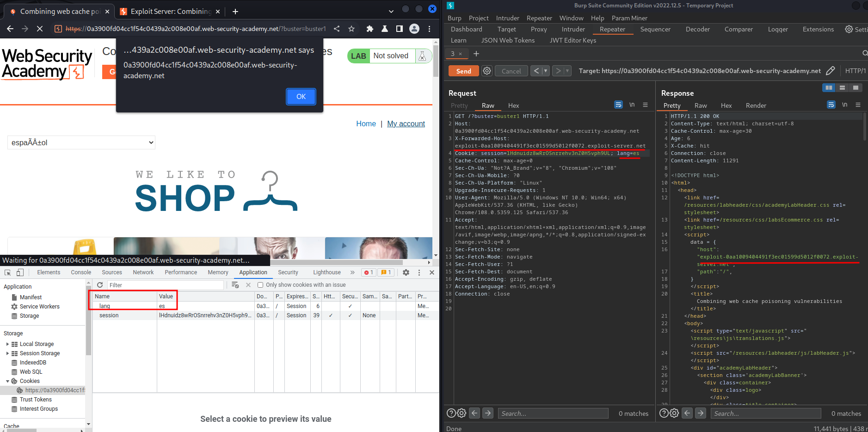Viewport: 868px width, 432px height.
Task: Send the Repeater request
Action: pos(463,71)
